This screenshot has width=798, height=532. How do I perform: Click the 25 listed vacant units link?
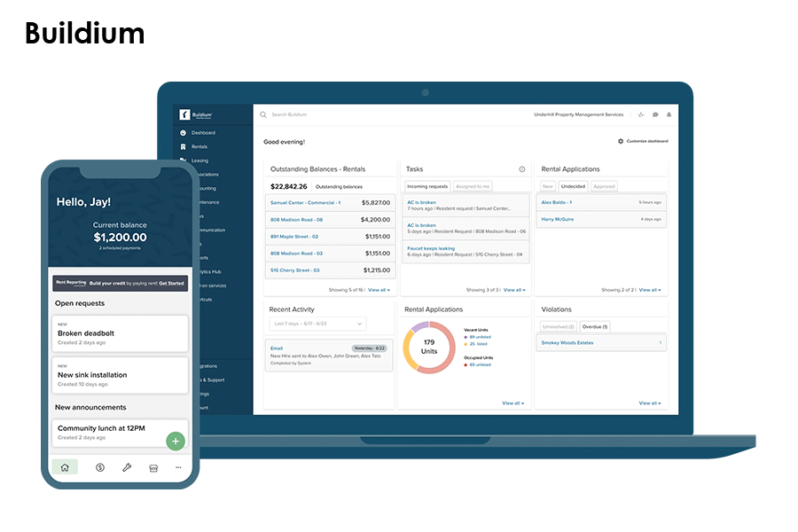(479, 344)
